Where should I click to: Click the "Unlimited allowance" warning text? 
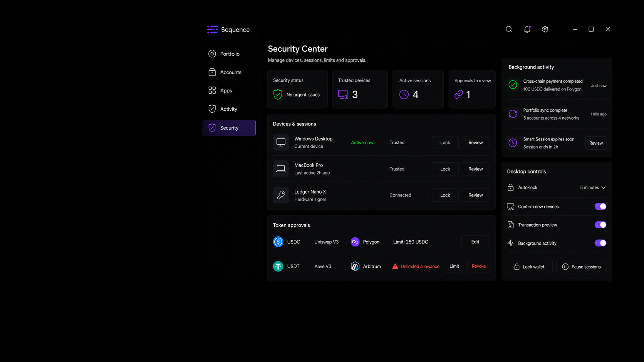(x=420, y=266)
